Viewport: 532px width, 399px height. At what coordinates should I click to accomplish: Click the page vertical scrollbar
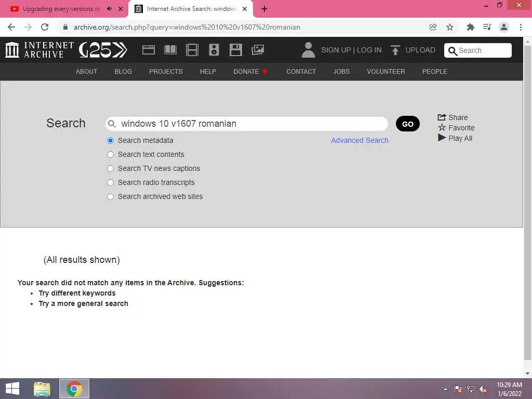click(x=527, y=204)
